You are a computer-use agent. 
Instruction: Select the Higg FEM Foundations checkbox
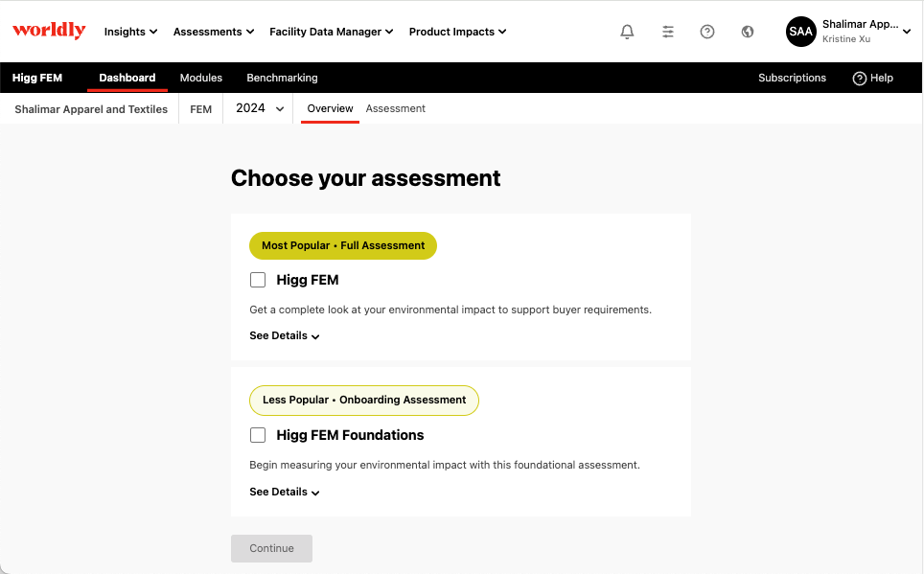(258, 435)
